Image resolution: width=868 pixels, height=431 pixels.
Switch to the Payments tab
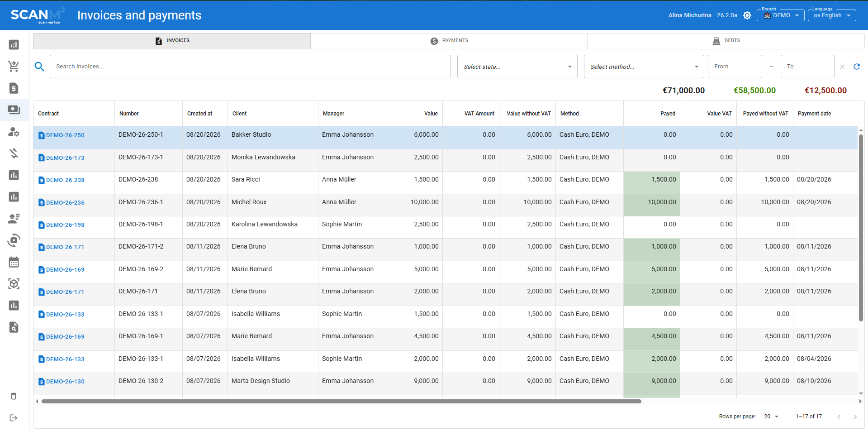point(449,41)
